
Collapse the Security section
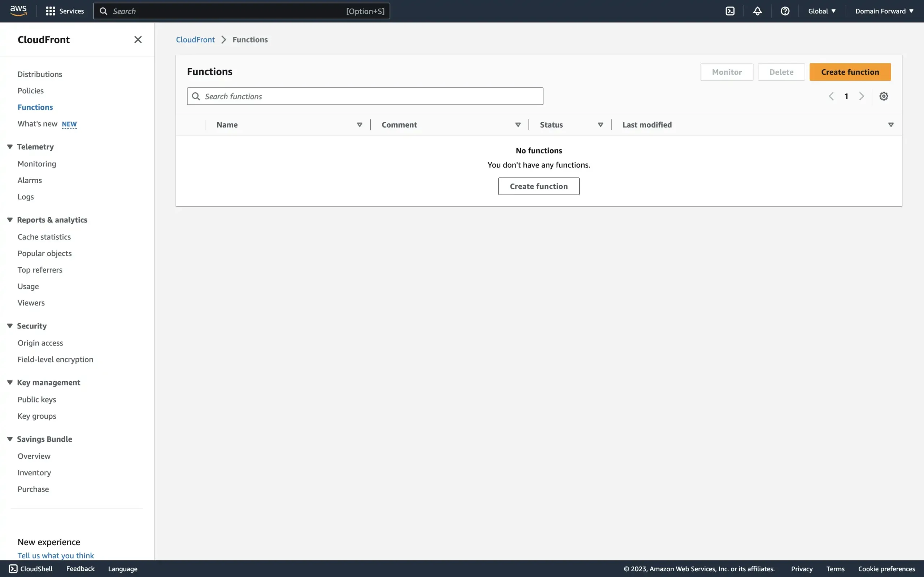(9, 326)
